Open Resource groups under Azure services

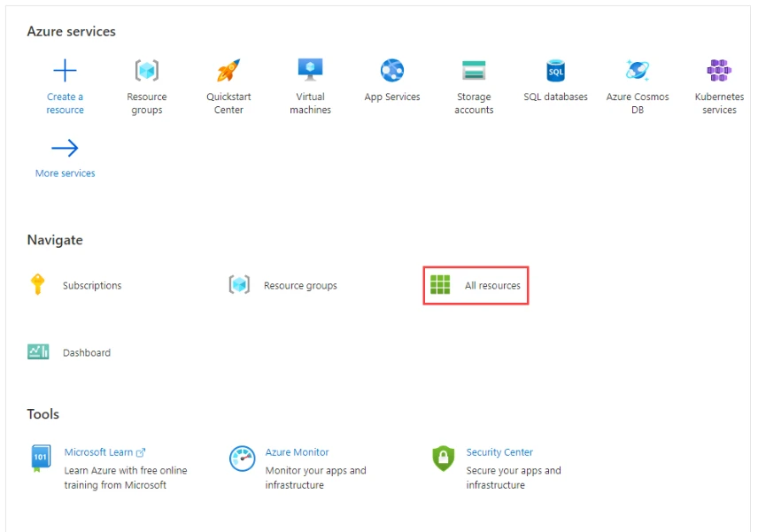coord(147,71)
